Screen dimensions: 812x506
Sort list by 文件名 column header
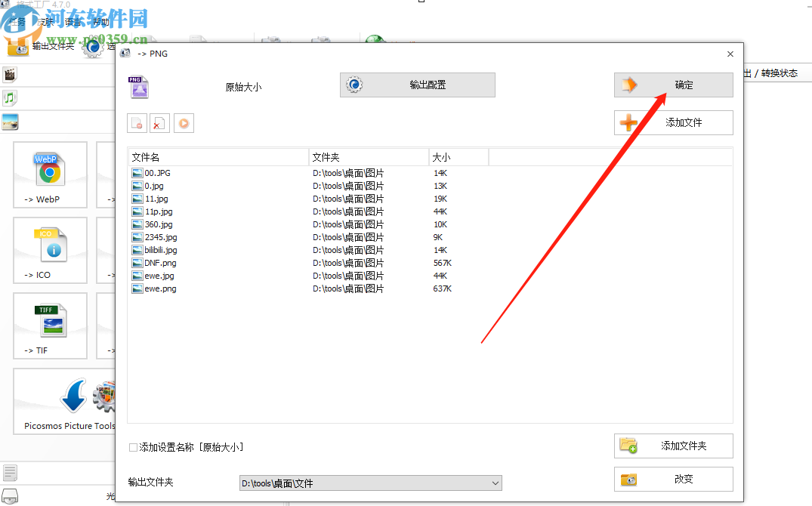point(218,157)
